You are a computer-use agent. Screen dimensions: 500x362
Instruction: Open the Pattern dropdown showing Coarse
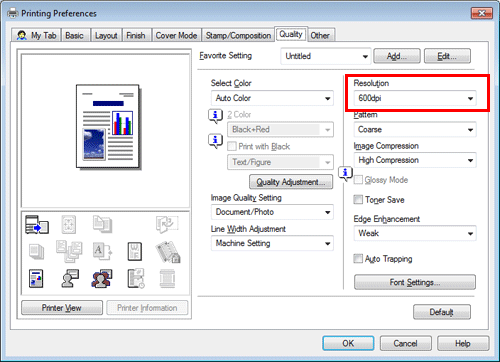[415, 129]
